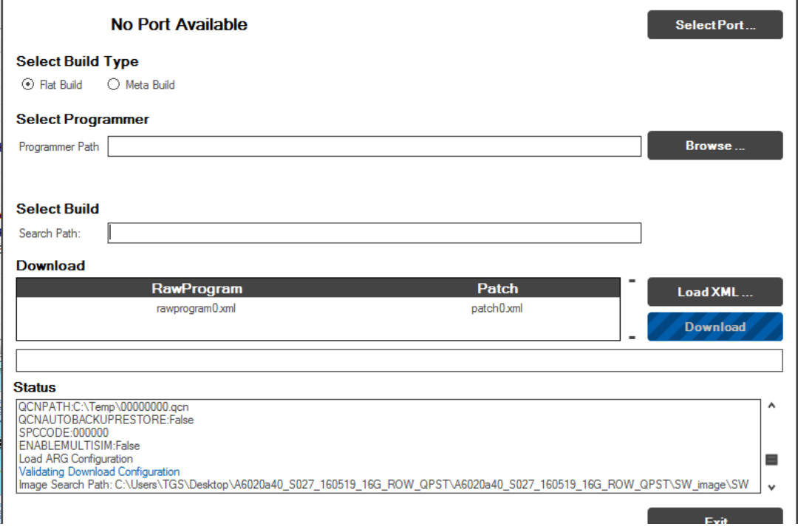Select the patch0.xml entry
This screenshot has height=532, width=798.
tap(497, 309)
